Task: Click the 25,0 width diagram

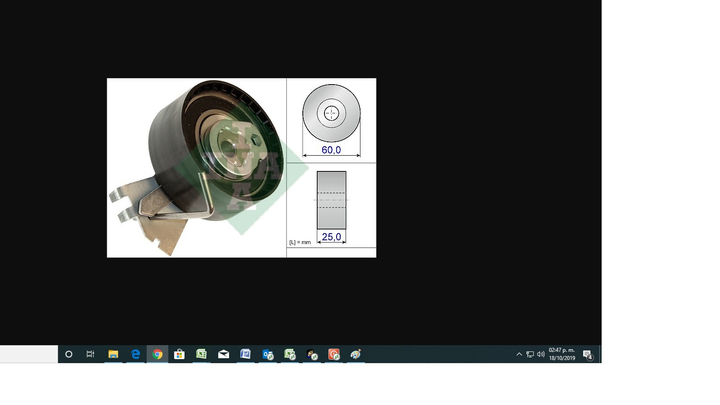Action: [331, 207]
